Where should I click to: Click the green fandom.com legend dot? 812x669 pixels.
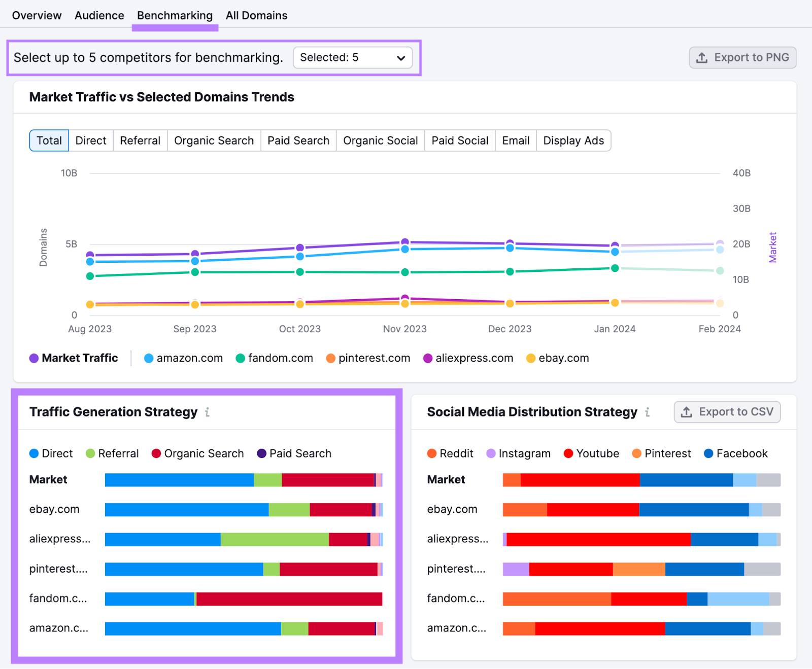(239, 358)
